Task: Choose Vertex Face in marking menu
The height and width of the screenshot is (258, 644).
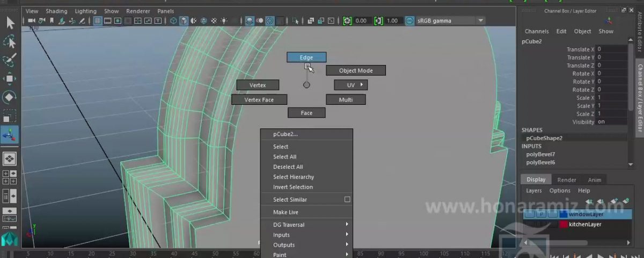Action: 259,99
